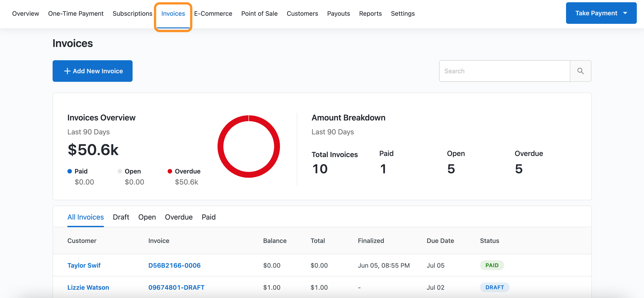644x298 pixels.
Task: Select the Paid filter tab
Action: pyautogui.click(x=209, y=217)
